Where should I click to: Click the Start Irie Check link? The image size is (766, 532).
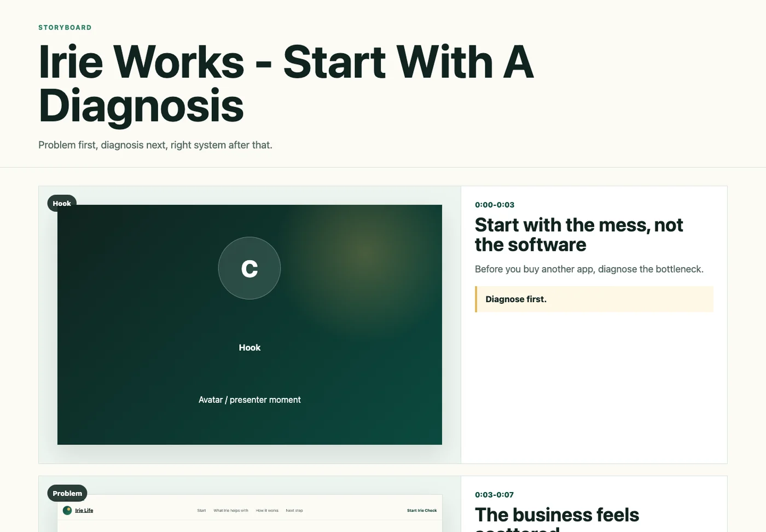pyautogui.click(x=422, y=511)
